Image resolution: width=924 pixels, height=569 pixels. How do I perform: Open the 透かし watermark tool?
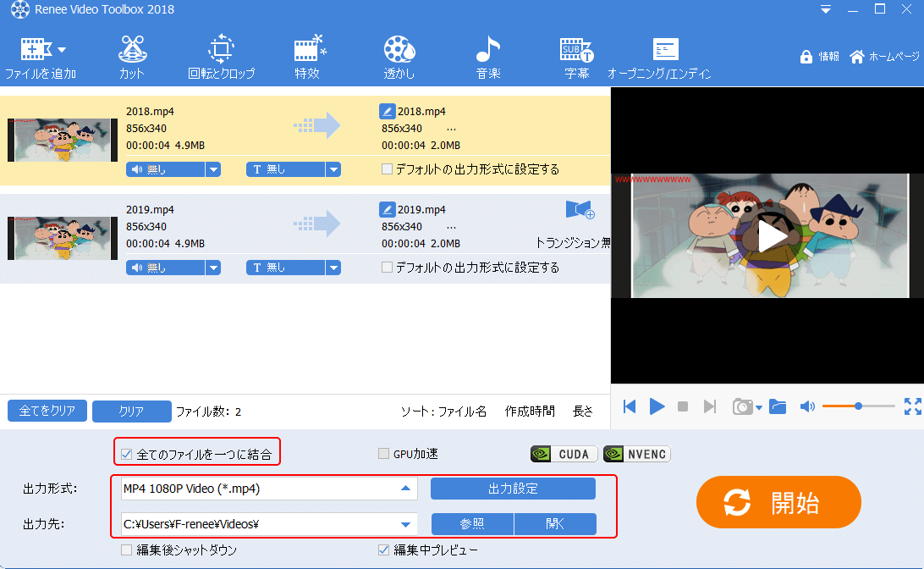pyautogui.click(x=399, y=58)
